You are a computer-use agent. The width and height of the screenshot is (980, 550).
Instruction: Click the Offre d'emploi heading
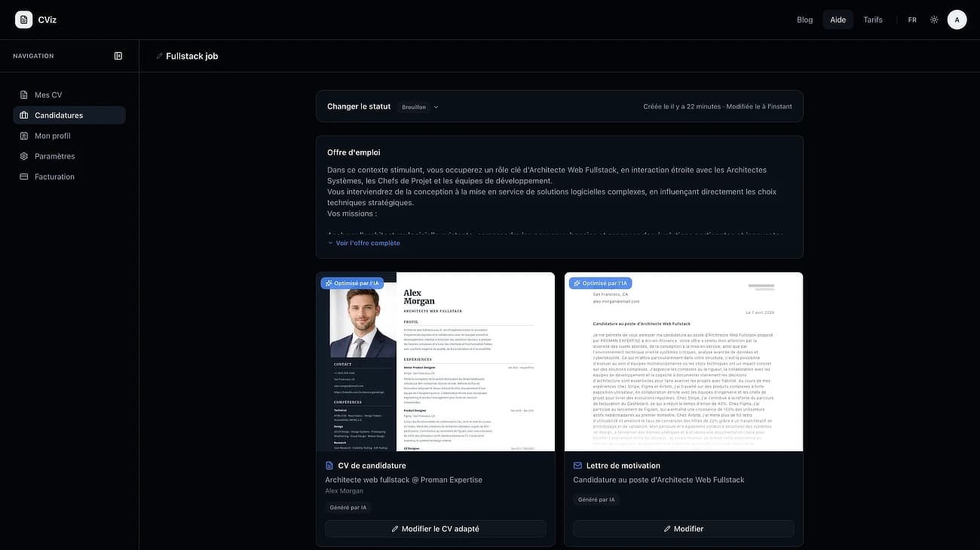[x=354, y=152]
